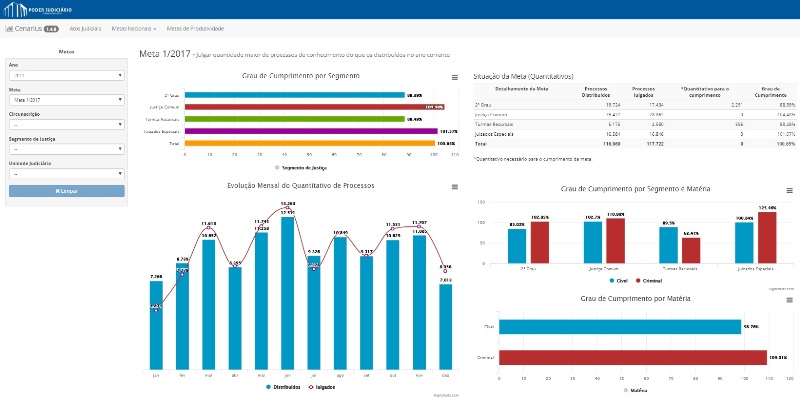Open the Ano dropdown

pos(66,75)
